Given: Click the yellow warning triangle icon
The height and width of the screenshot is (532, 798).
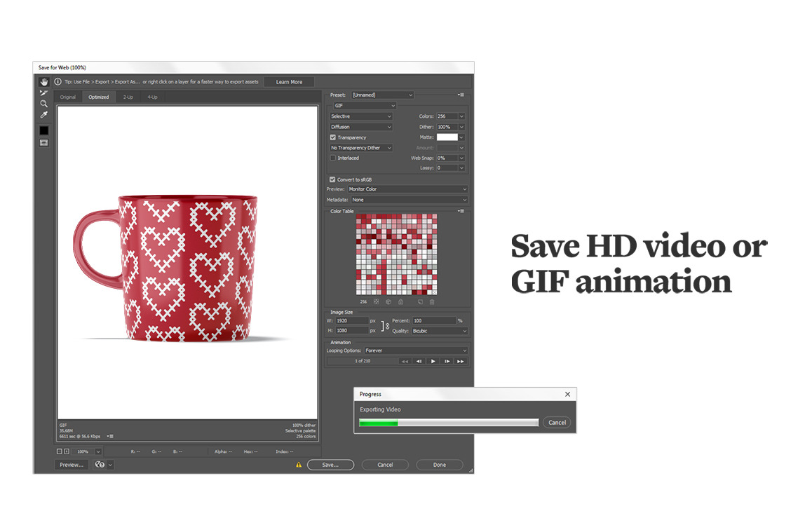Looking at the screenshot, I should point(299,465).
